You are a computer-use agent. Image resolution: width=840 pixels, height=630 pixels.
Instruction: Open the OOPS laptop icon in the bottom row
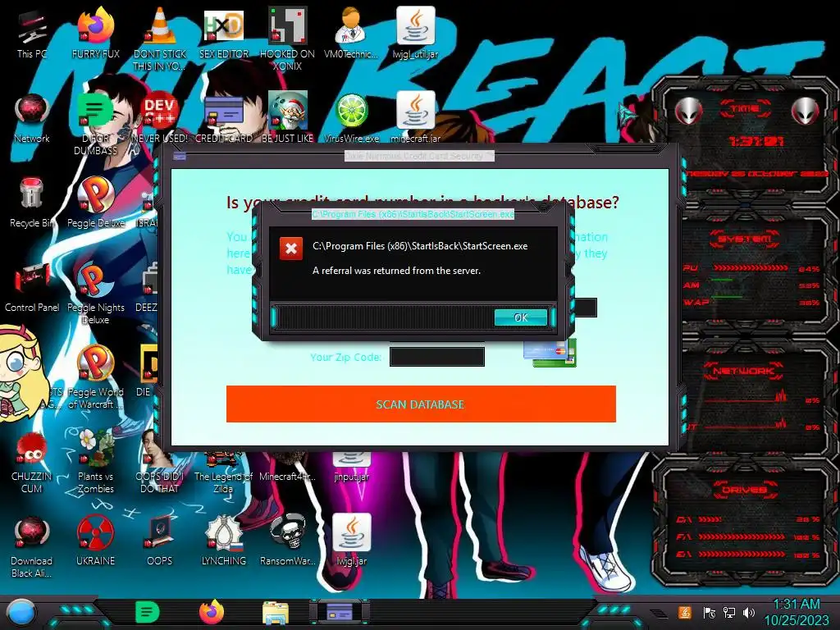click(160, 541)
